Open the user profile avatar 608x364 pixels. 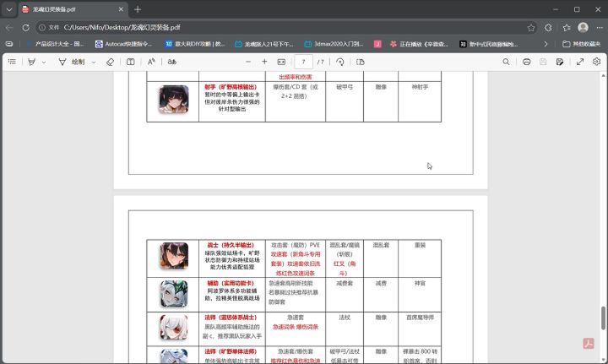(x=583, y=27)
